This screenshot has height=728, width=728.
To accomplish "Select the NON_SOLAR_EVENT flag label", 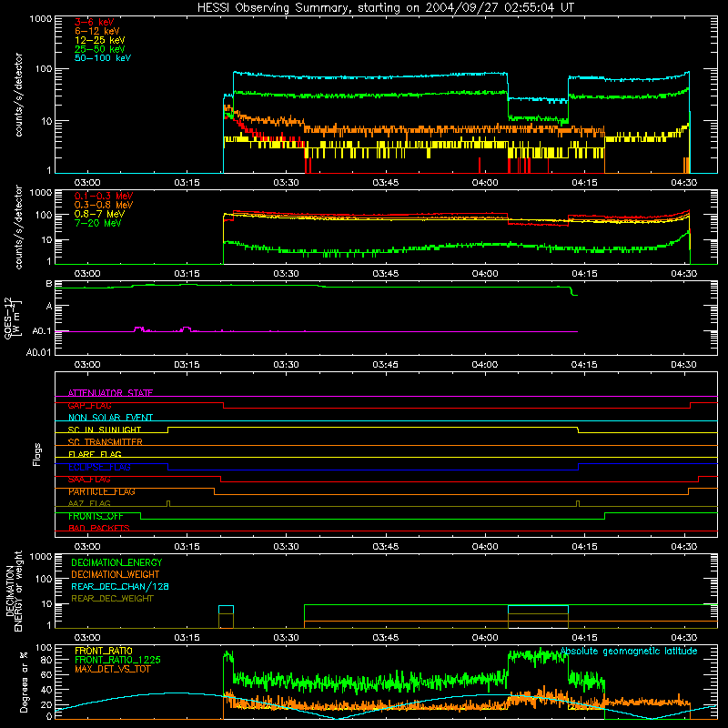I will click(x=110, y=418).
